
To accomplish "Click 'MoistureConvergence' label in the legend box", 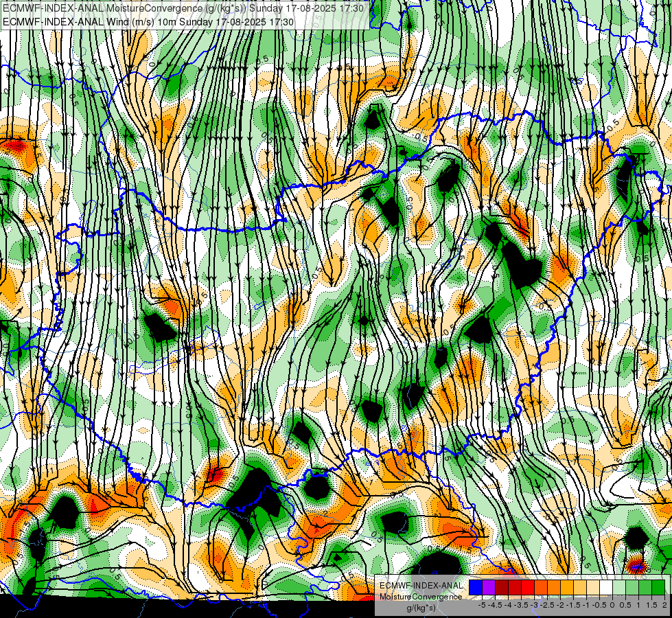I will [x=421, y=597].
